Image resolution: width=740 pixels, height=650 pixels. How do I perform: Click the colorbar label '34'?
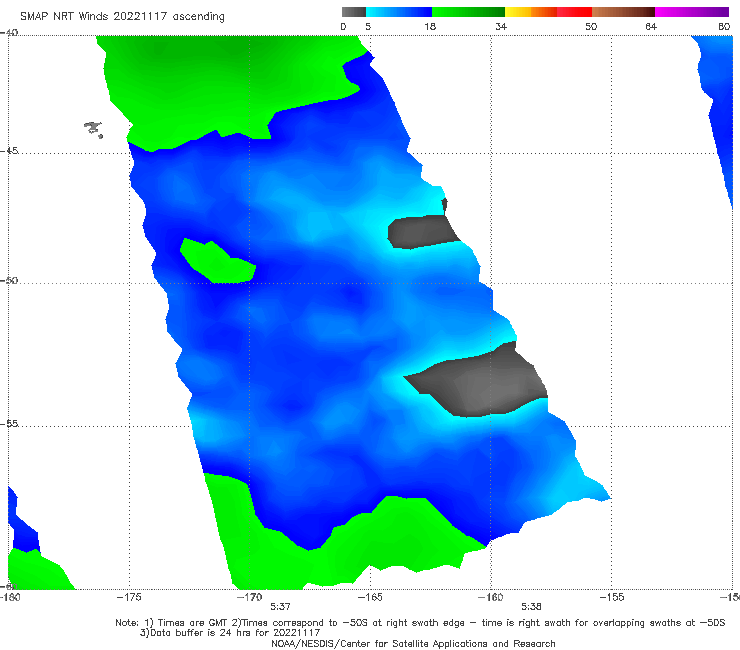coord(501,27)
